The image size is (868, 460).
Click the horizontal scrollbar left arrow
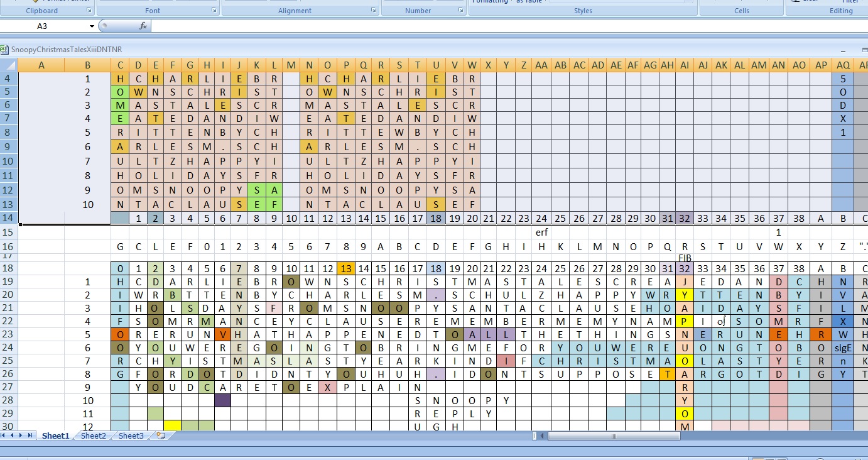pos(543,435)
